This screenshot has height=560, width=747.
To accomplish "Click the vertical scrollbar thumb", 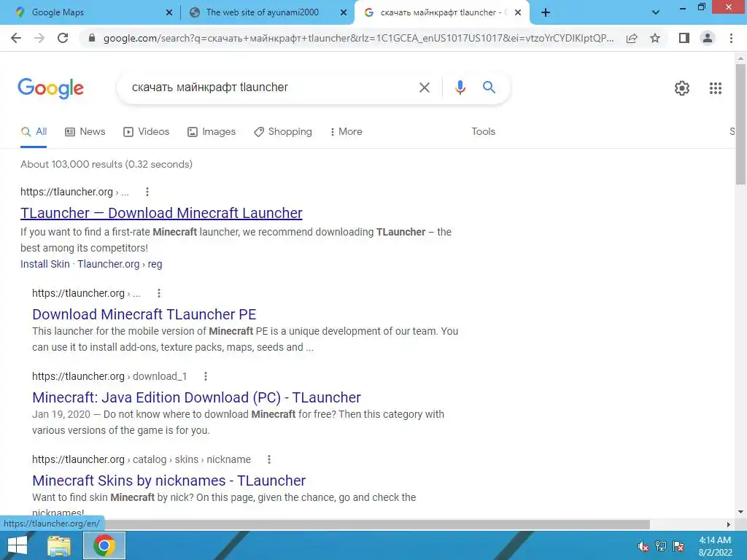I will [x=740, y=124].
